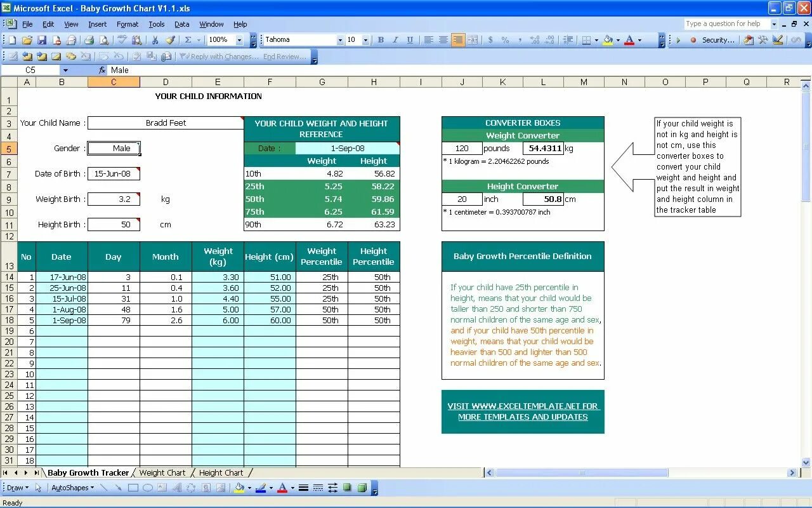This screenshot has width=812, height=508.
Task: Select the drawing Line tool
Action: point(103,488)
